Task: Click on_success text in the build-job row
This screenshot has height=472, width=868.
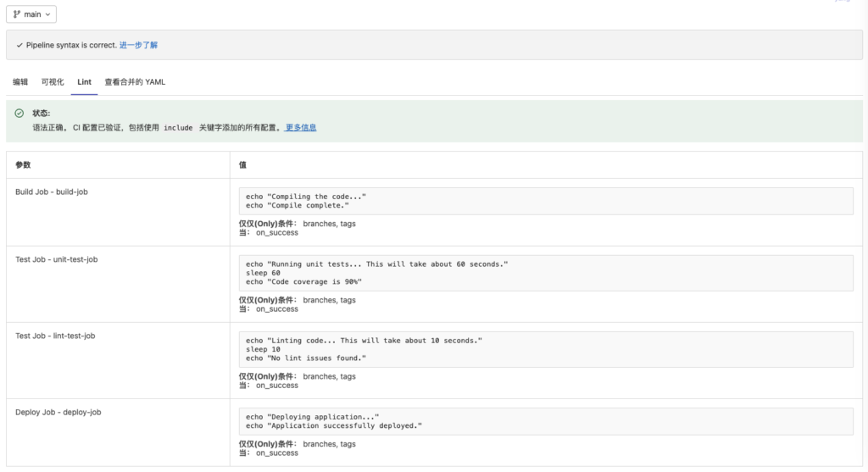Action: point(277,233)
